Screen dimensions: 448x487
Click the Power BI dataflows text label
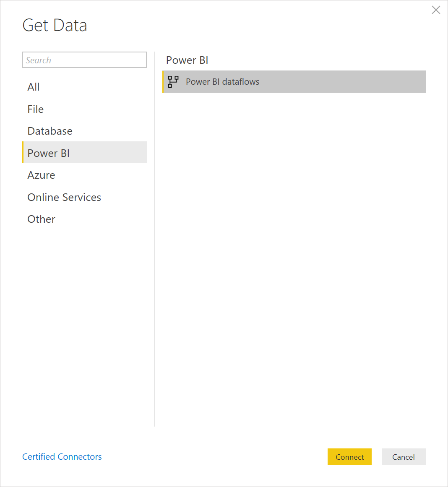[222, 82]
